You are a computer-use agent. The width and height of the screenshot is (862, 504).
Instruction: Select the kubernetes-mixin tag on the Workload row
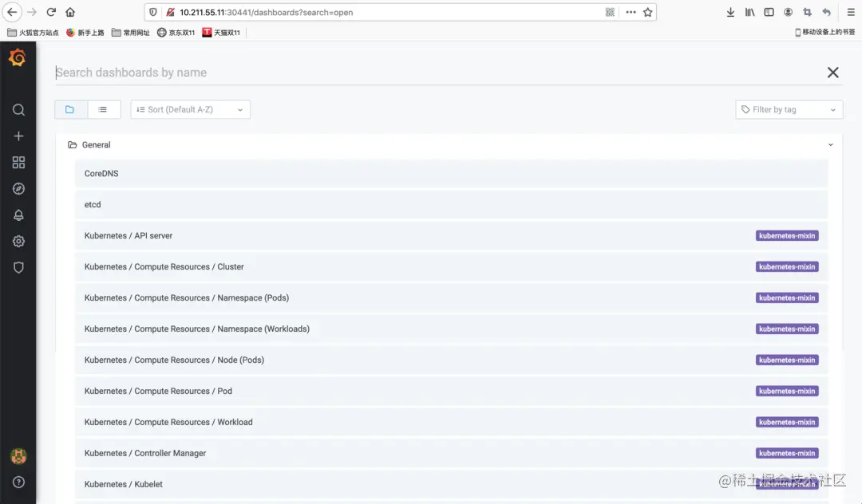[x=787, y=422]
